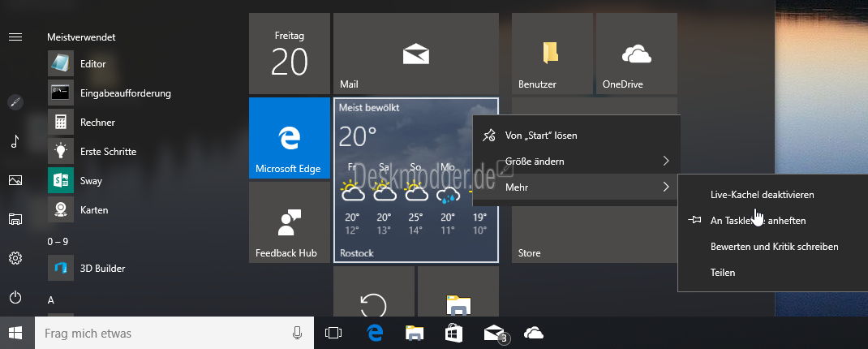The height and width of the screenshot is (349, 868).
Task: Click the Meistverwendet header
Action: pos(81,37)
